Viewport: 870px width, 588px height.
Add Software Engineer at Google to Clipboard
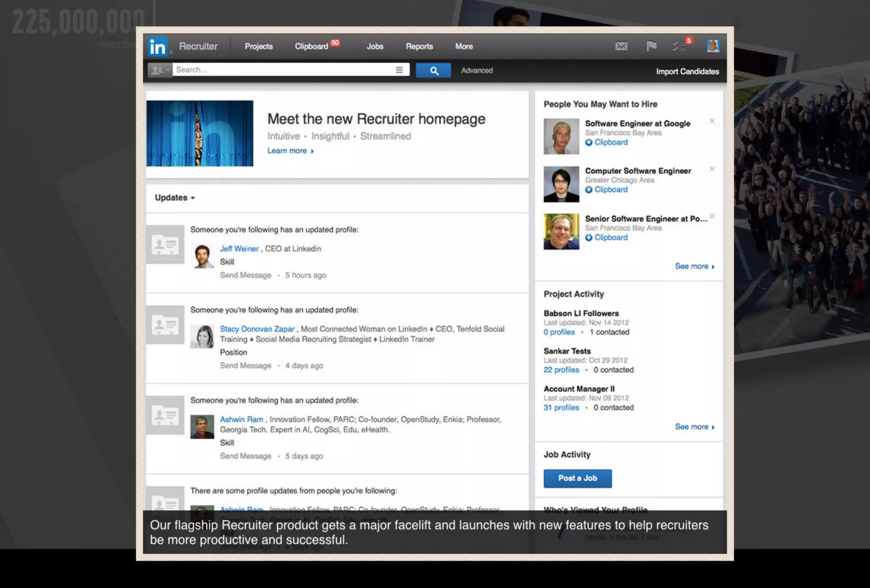tap(606, 142)
